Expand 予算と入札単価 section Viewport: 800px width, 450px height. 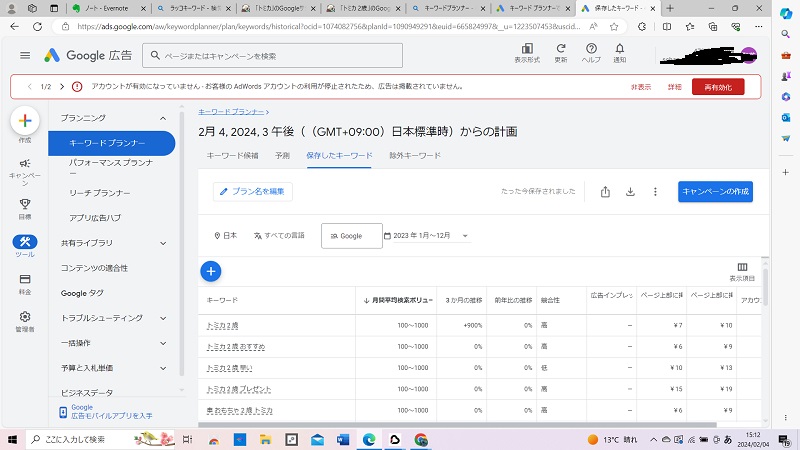coord(163,368)
